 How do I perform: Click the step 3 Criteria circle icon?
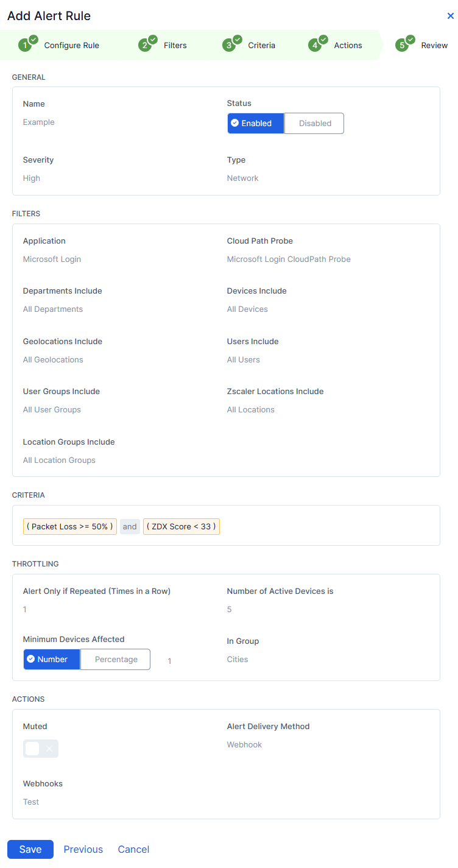click(229, 45)
